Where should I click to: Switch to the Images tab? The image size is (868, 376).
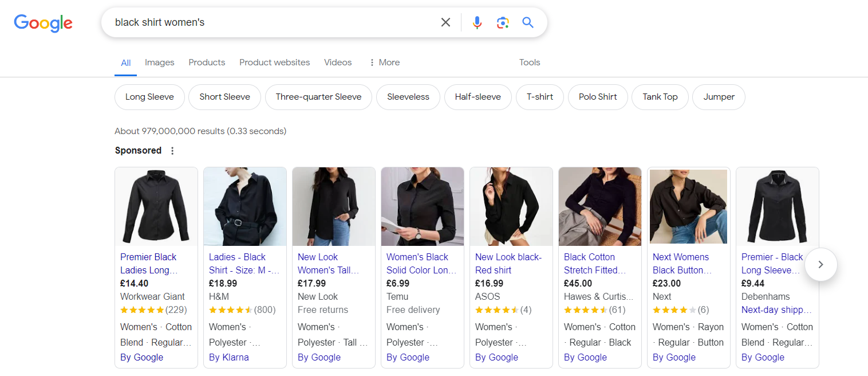[x=159, y=62]
